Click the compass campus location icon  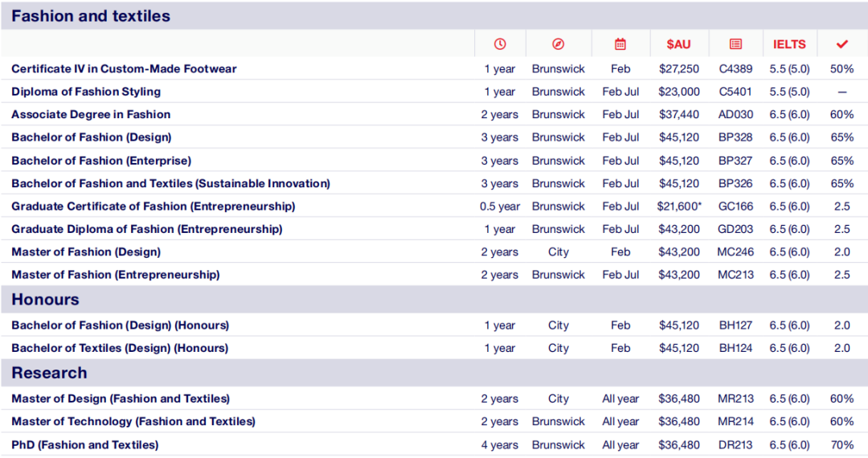pos(558,44)
